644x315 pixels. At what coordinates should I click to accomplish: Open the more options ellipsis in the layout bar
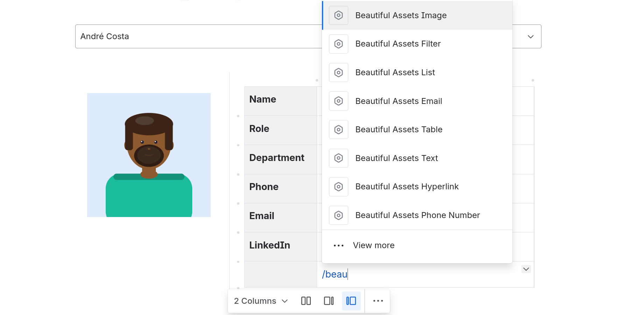tap(378, 301)
